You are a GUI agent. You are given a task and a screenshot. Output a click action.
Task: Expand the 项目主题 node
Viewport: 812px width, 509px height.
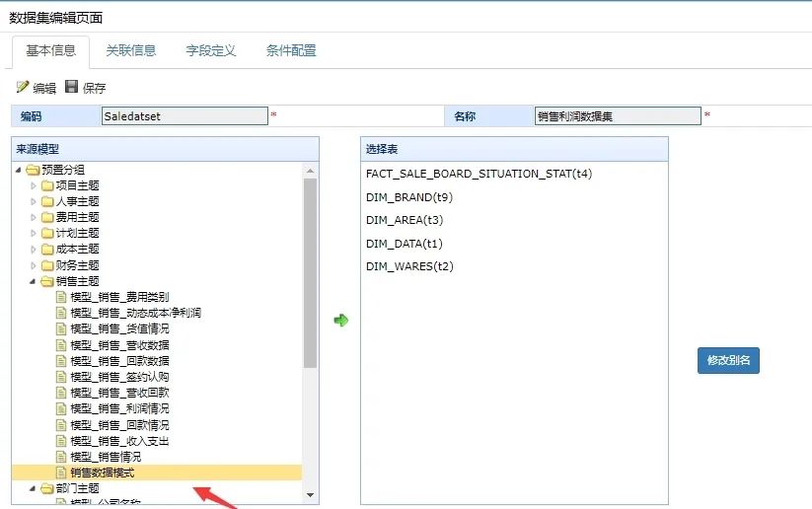[34, 185]
